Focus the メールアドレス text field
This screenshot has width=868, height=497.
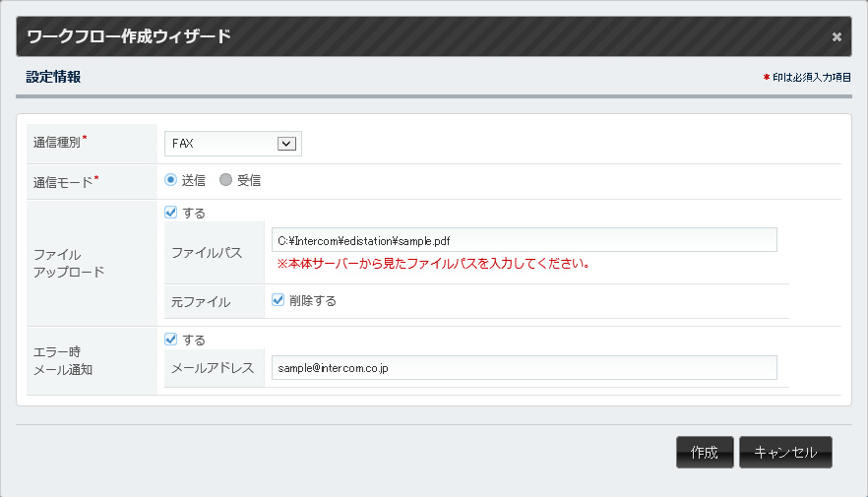click(x=524, y=368)
